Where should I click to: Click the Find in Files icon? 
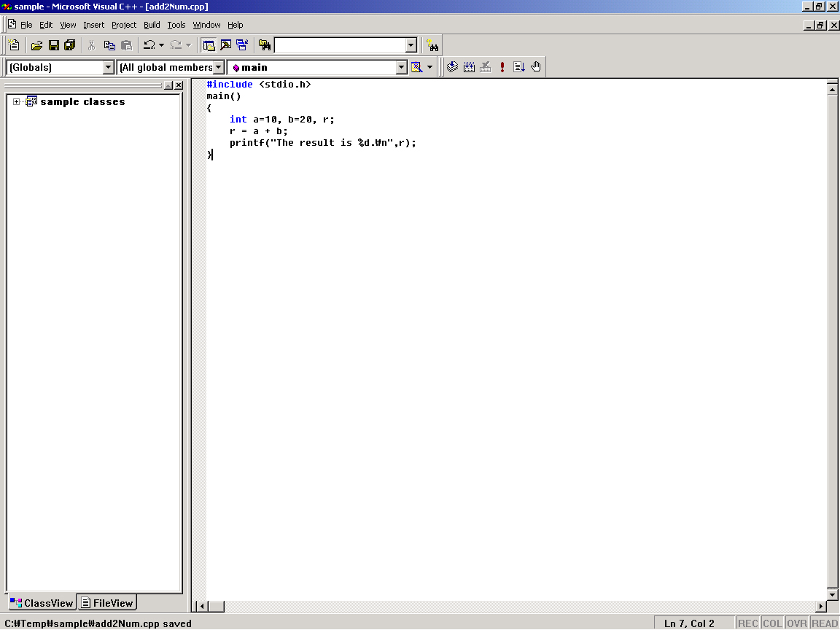pos(265,45)
